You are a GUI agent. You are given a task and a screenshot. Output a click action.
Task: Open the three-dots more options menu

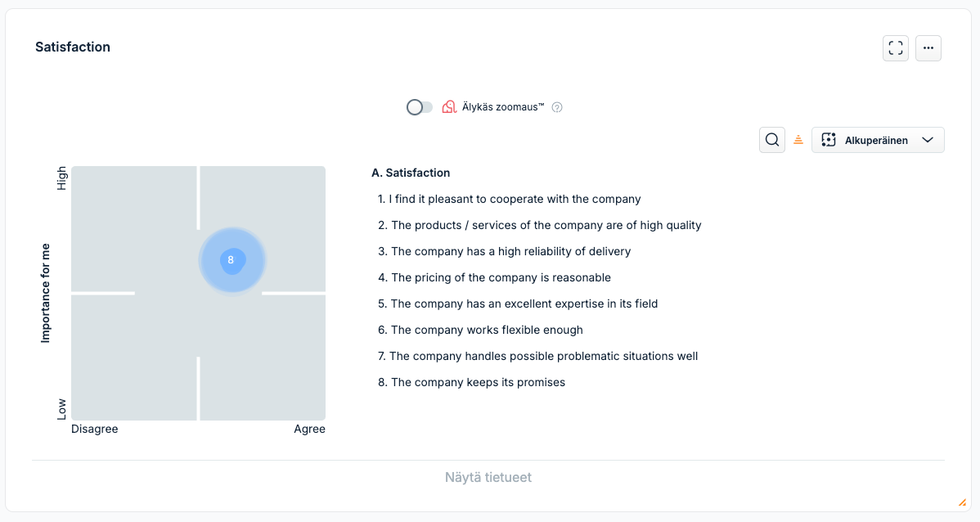tap(928, 48)
